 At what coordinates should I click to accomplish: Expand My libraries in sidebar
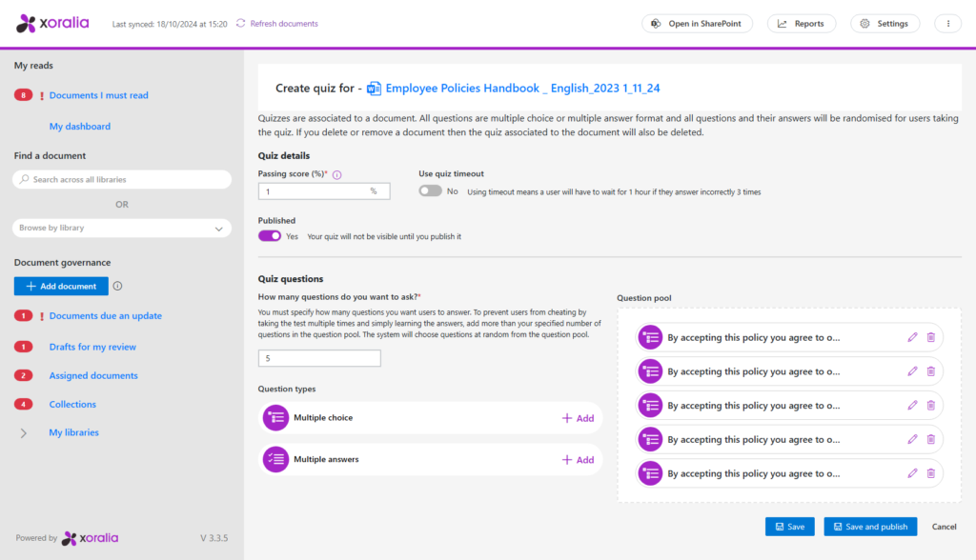(24, 432)
